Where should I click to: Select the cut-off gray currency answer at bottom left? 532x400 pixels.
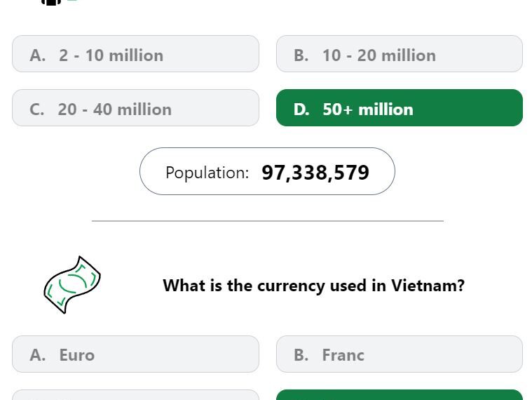click(135, 396)
